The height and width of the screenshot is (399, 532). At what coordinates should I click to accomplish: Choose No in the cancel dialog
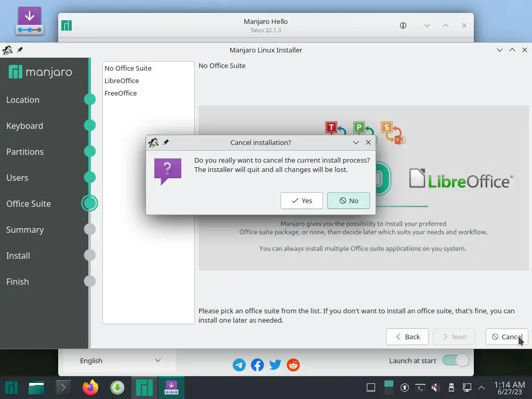349,201
